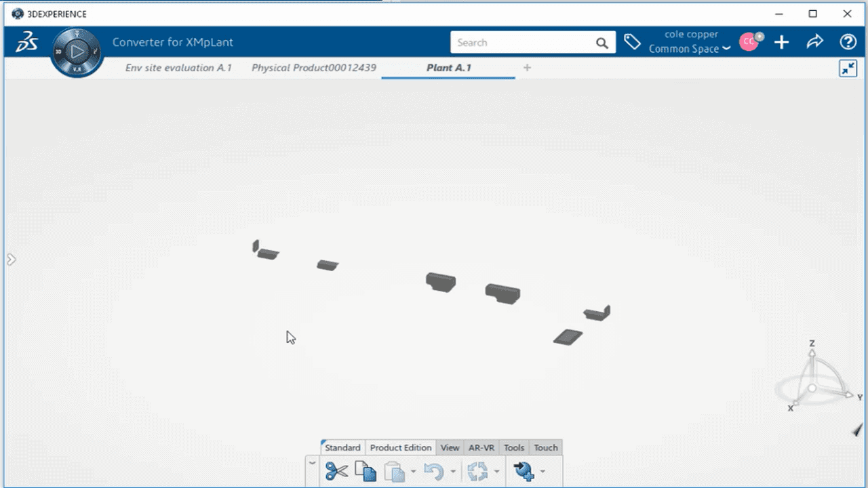868x488 pixels.
Task: Click the Share arrow icon
Action: pos(814,42)
